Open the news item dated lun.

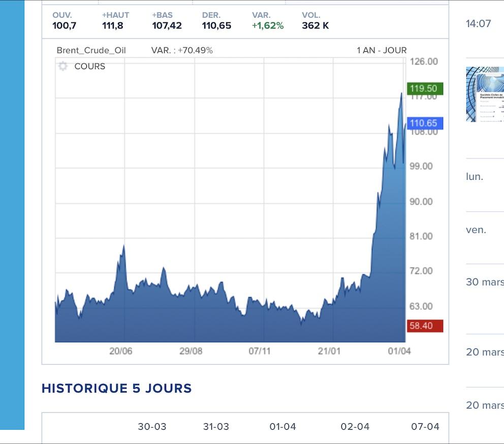[475, 177]
